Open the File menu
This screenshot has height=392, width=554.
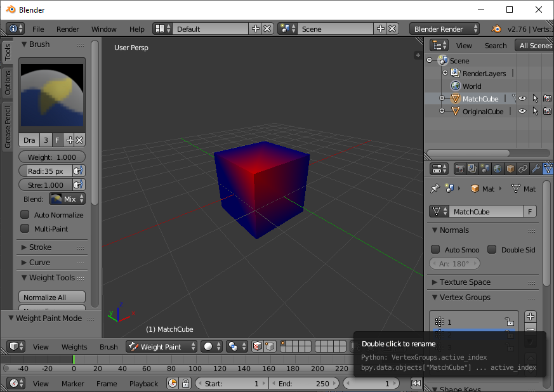click(38, 29)
